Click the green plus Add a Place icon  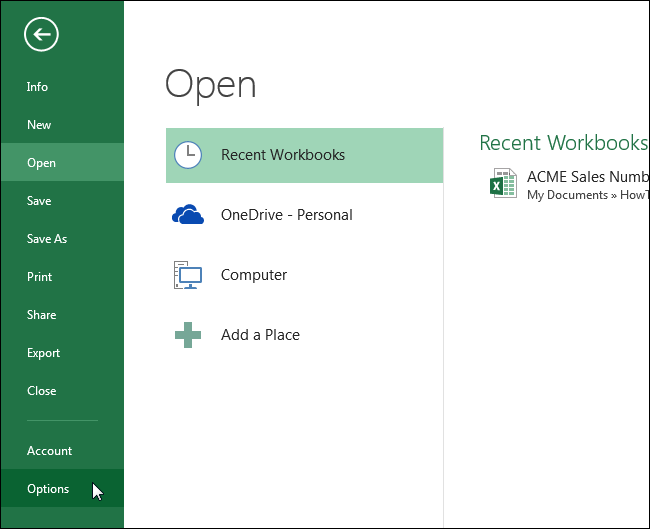click(x=188, y=335)
